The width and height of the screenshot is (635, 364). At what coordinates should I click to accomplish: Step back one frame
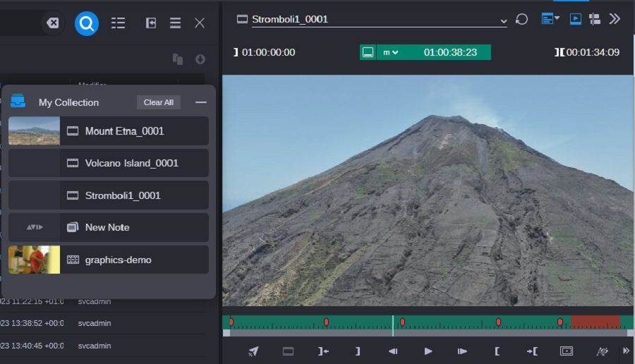[393, 351]
